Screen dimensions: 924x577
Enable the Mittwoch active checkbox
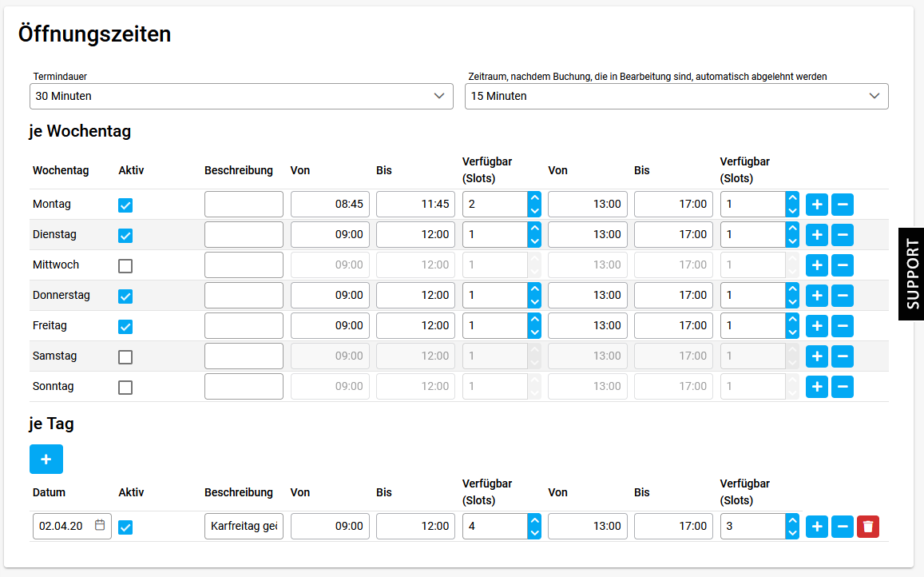[125, 266]
